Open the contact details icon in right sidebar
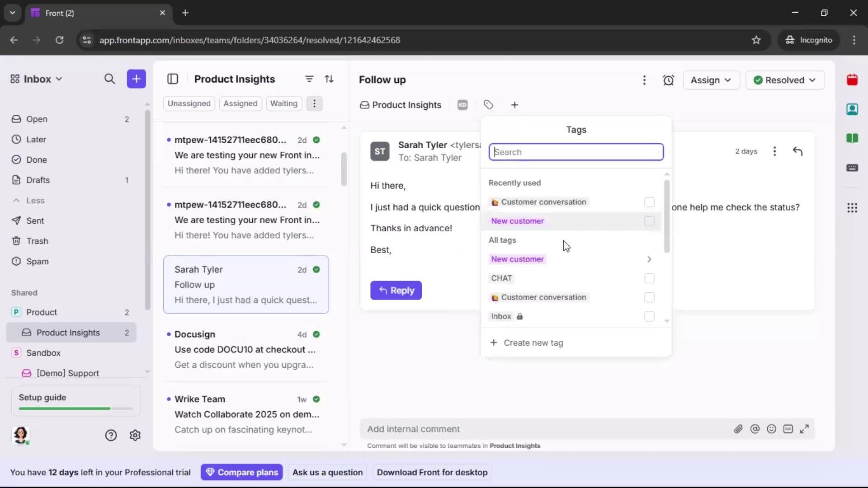This screenshot has width=868, height=488. pyautogui.click(x=853, y=109)
